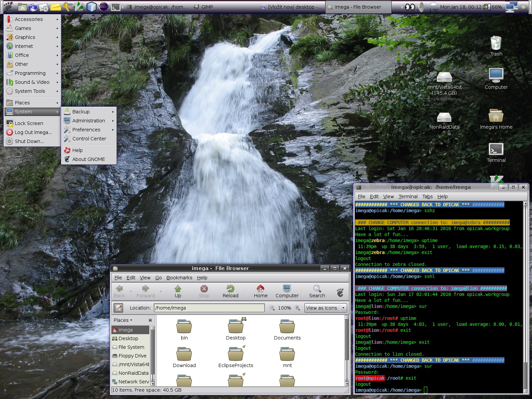Open the Tabs menu in terminal
532x399 pixels.
(x=427, y=197)
